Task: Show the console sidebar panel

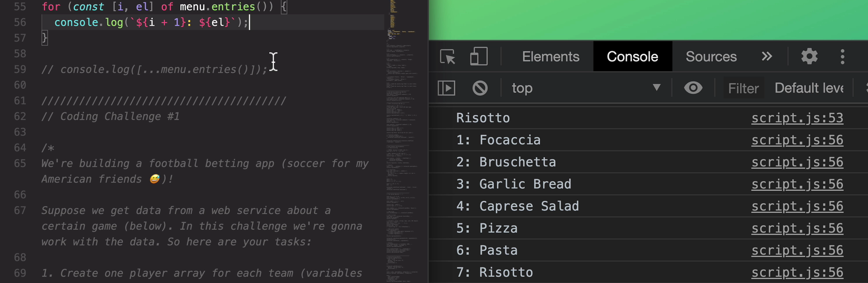Action: coord(446,88)
